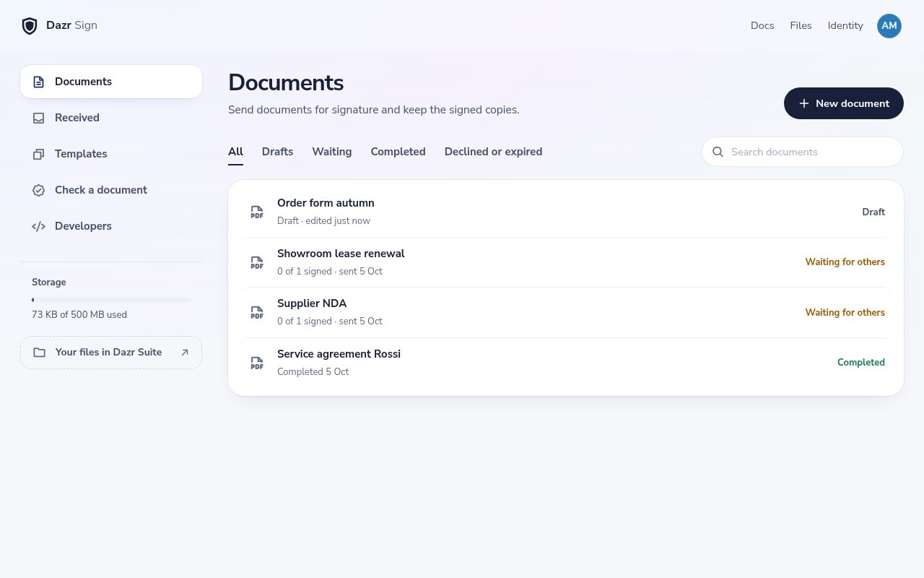Screen dimensions: 924x578
Task: Click the PDF icon for Service agreement Rossi
Action: (257, 363)
